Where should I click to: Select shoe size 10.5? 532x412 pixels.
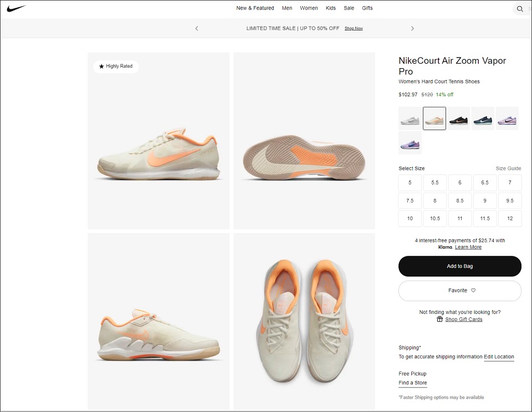pos(435,219)
